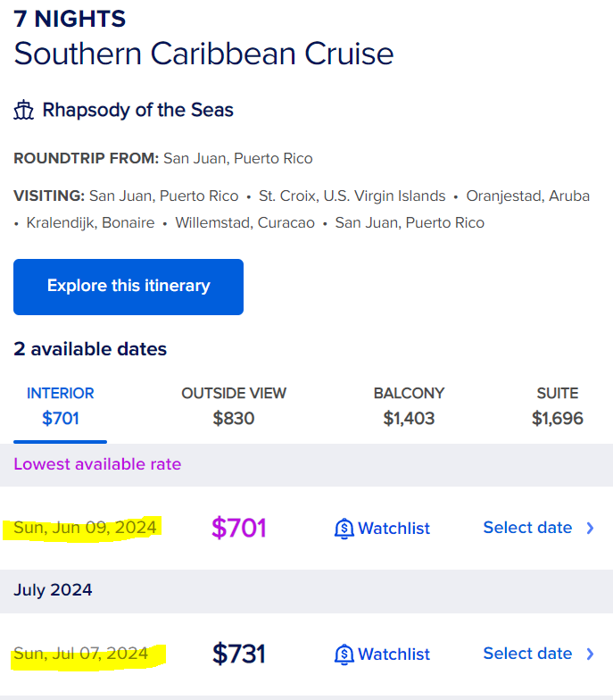613x700 pixels.
Task: Click the Watchlist bell icon for Jul 07
Action: 344,654
